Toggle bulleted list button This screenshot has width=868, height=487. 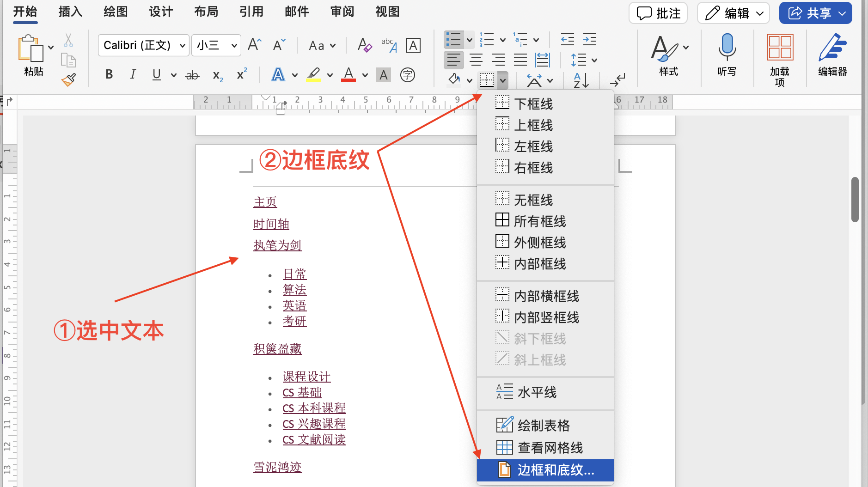pyautogui.click(x=453, y=40)
